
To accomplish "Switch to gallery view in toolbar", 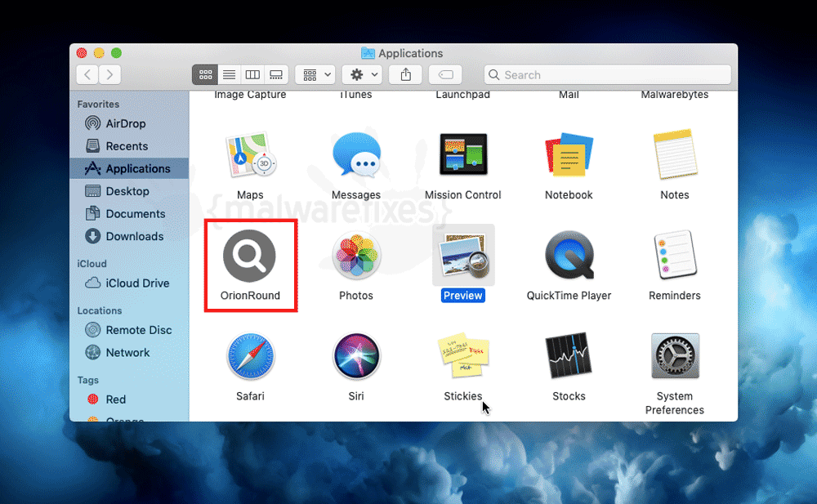I will (x=276, y=74).
